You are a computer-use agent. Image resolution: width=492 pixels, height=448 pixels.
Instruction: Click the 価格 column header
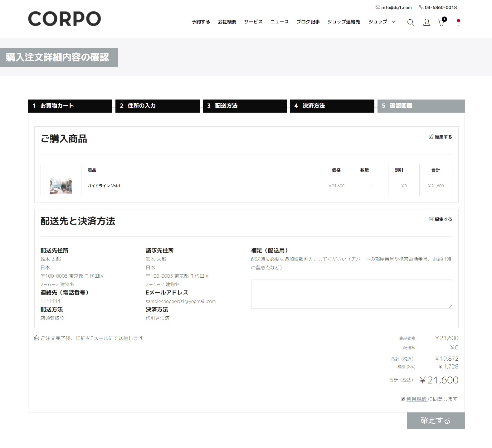click(x=336, y=170)
